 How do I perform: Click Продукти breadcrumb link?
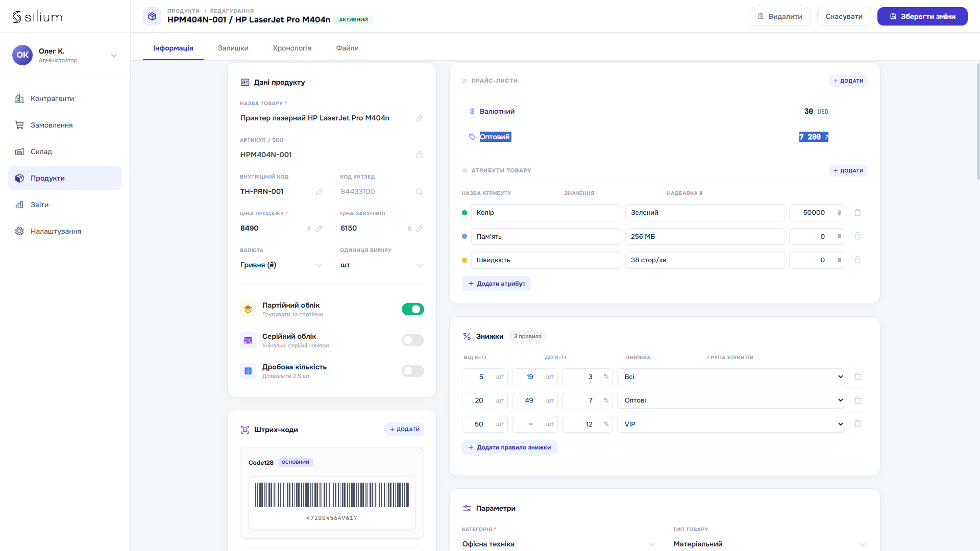click(x=183, y=11)
